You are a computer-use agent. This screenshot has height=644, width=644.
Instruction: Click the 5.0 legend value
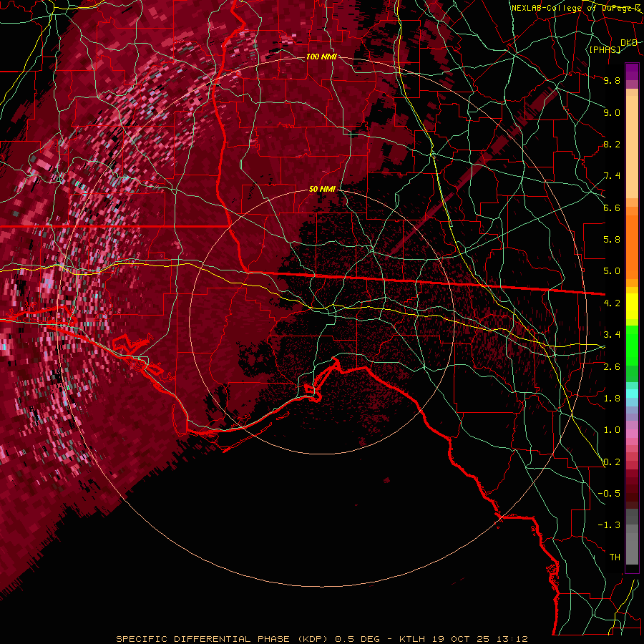pos(612,271)
